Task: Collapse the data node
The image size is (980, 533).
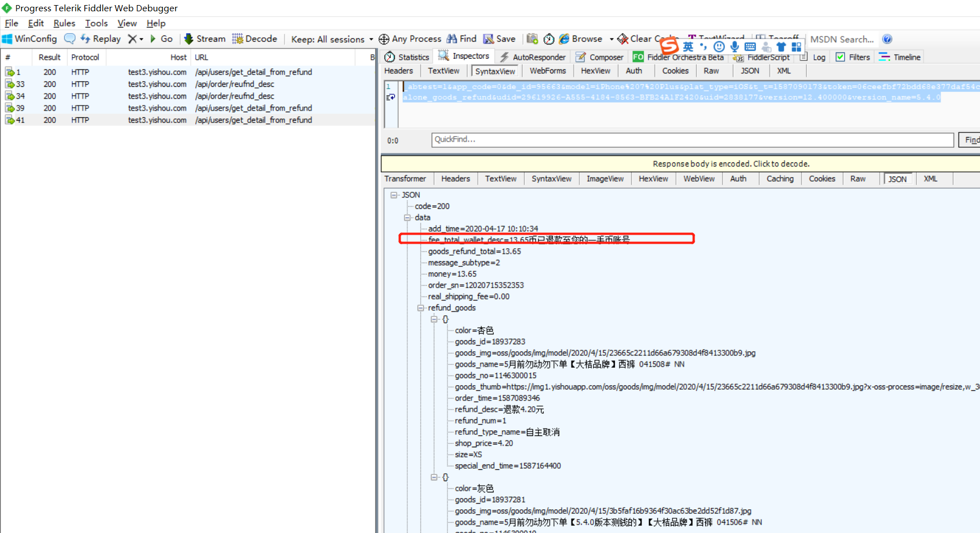Action: [407, 218]
